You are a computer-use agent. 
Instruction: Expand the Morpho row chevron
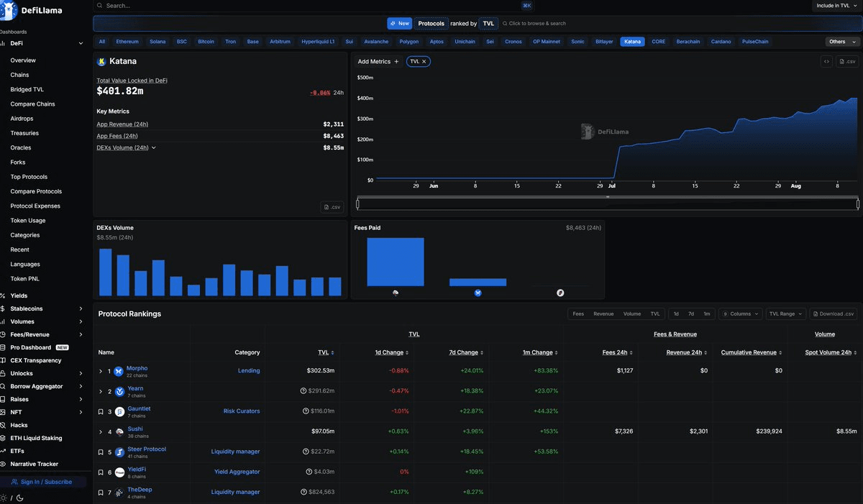(x=101, y=372)
